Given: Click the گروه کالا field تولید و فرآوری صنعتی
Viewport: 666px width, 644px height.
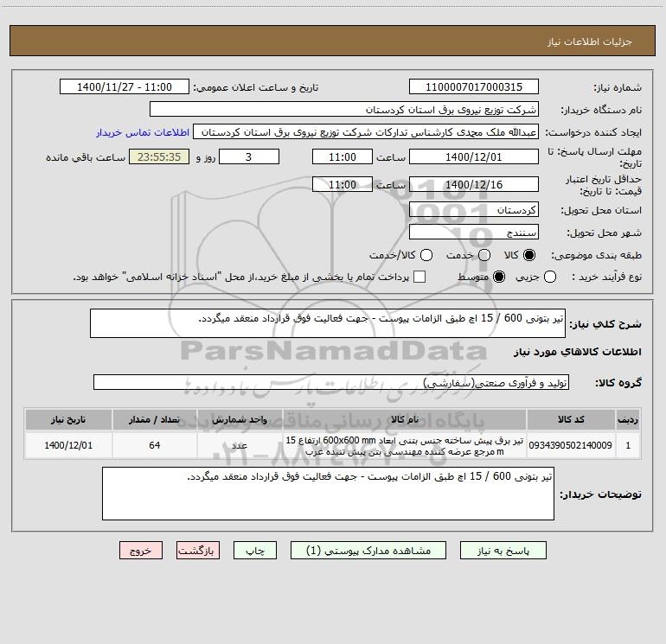Looking at the screenshot, I should 331,382.
